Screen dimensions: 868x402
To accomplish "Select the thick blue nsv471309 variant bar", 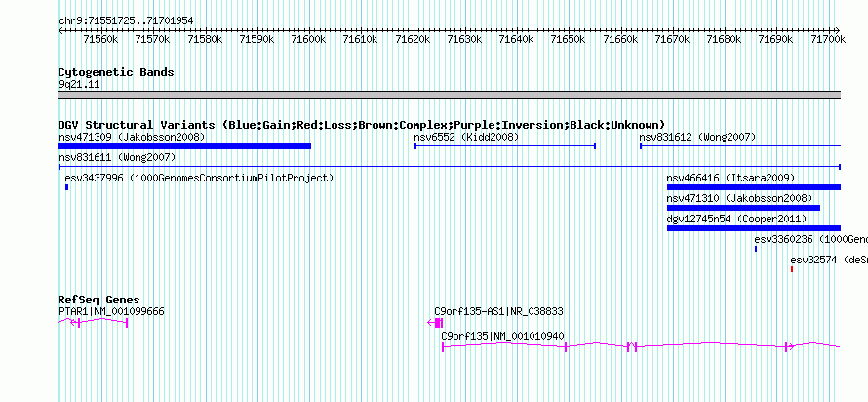I will click(184, 146).
